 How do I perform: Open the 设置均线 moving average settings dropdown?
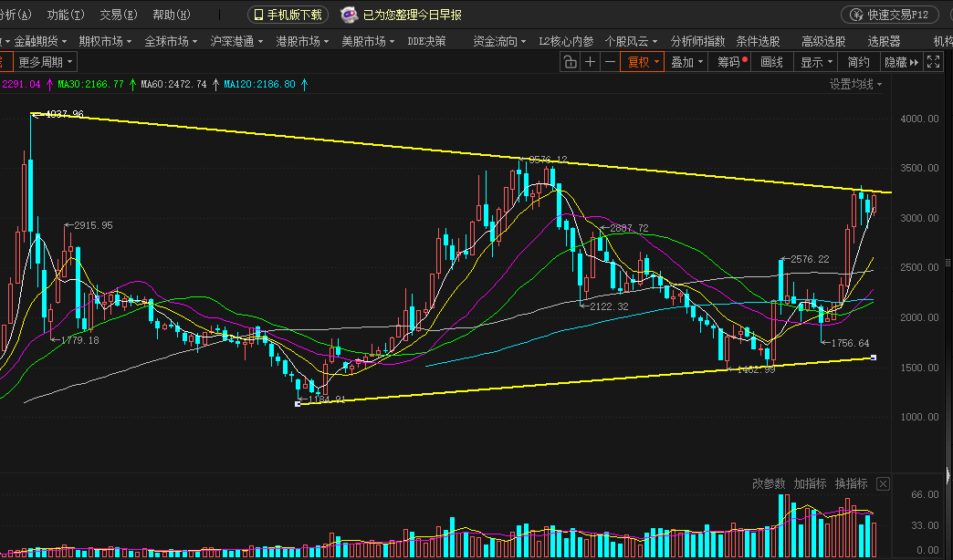855,85
